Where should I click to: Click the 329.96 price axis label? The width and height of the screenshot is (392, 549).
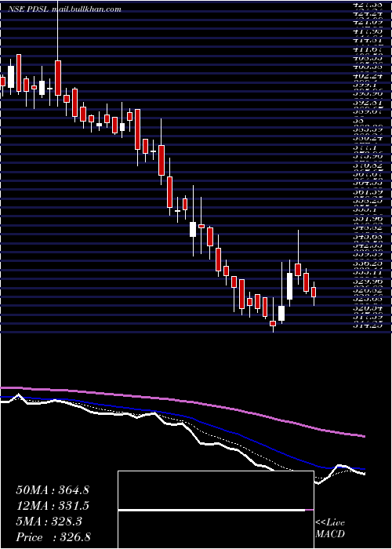(368, 281)
